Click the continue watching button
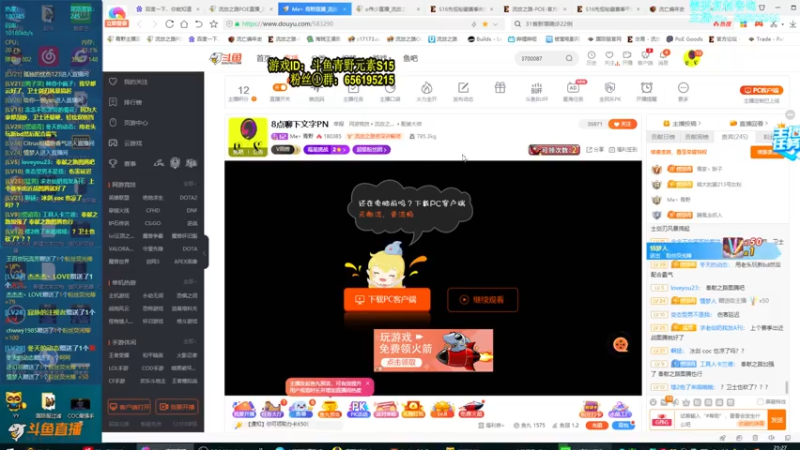Image resolution: width=800 pixels, height=450 pixels. tap(483, 299)
